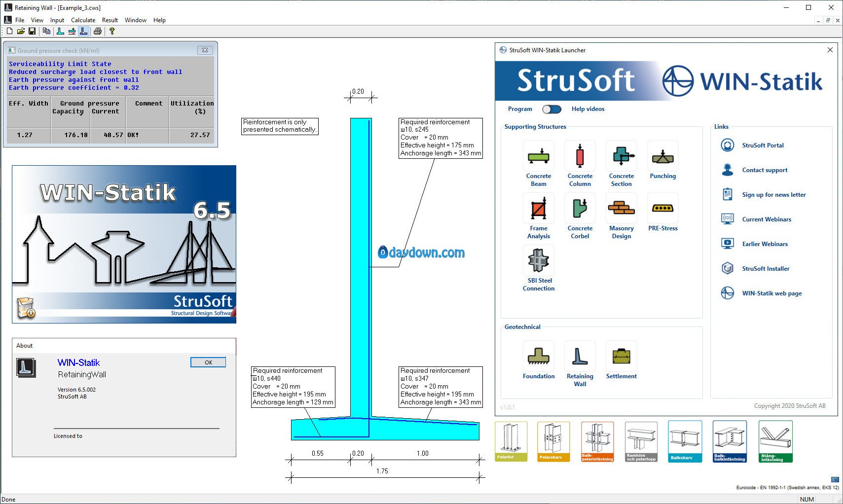843x504 pixels.
Task: Open the Balk-pelarinfästning connection thumbnail
Action: point(597,441)
